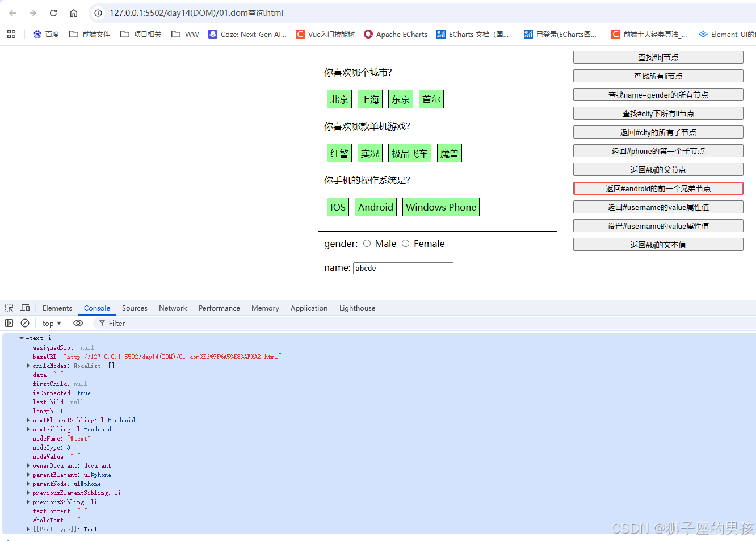Expand the parentNode: ul#phone entry
Viewport: 756px width, 541px height.
(28, 484)
